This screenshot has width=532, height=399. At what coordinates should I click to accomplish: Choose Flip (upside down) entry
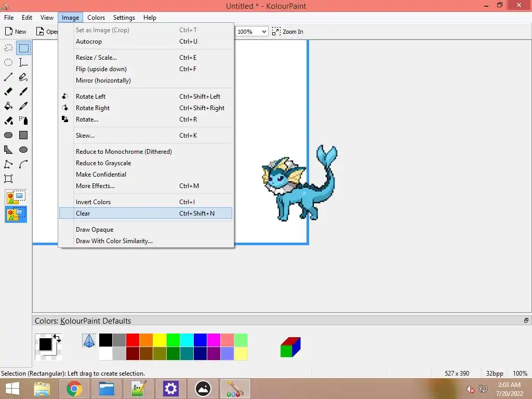[145, 69]
